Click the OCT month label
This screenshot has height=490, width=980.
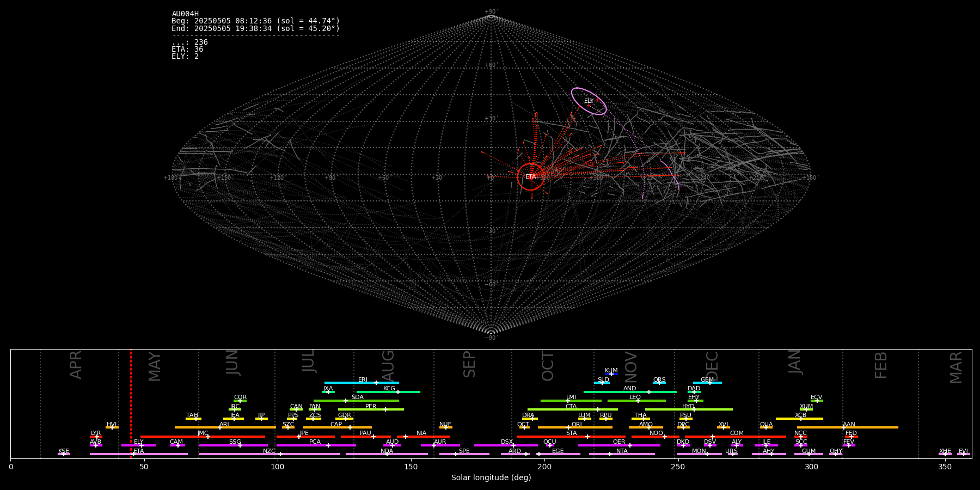tap(548, 366)
